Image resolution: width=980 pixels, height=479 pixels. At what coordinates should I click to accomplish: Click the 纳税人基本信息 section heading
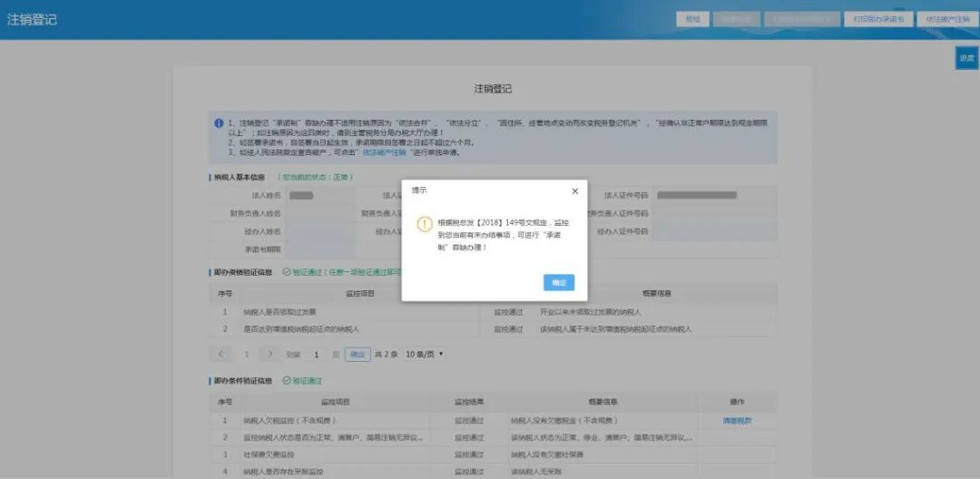[x=240, y=178]
